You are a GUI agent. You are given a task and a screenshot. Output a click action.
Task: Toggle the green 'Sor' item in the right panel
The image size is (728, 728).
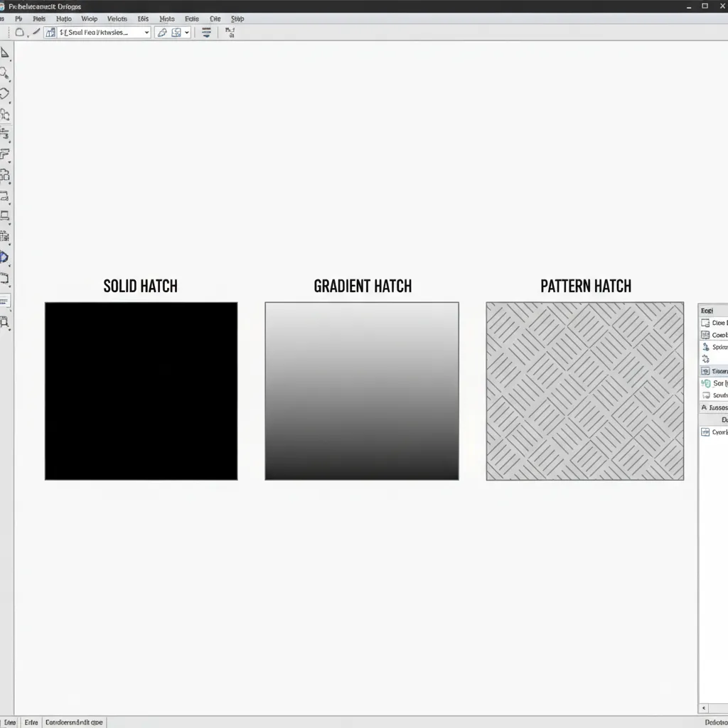pyautogui.click(x=714, y=383)
